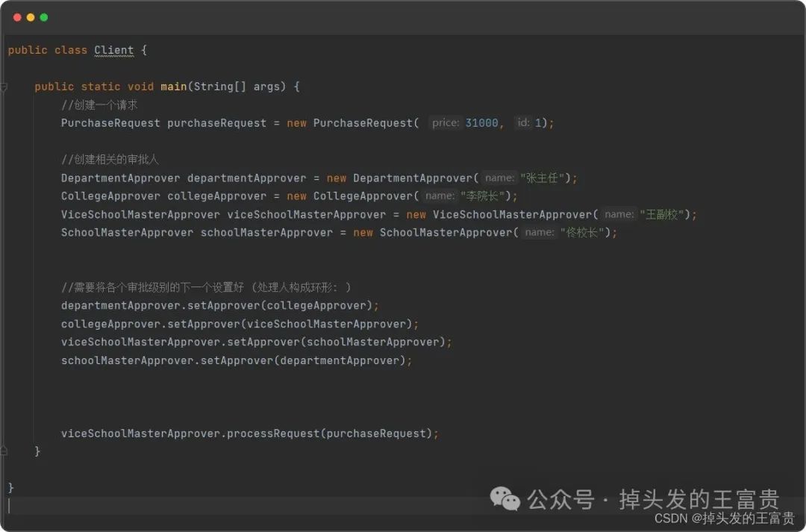Click "name:" hint before "李院长"
Viewport: 806px width, 532px height.
440,195
